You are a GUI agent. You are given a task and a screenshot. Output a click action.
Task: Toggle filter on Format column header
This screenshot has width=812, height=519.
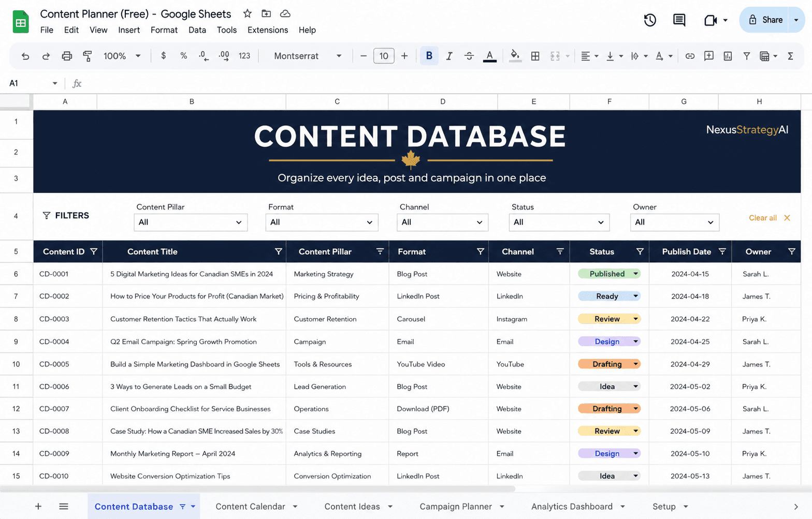(x=480, y=251)
